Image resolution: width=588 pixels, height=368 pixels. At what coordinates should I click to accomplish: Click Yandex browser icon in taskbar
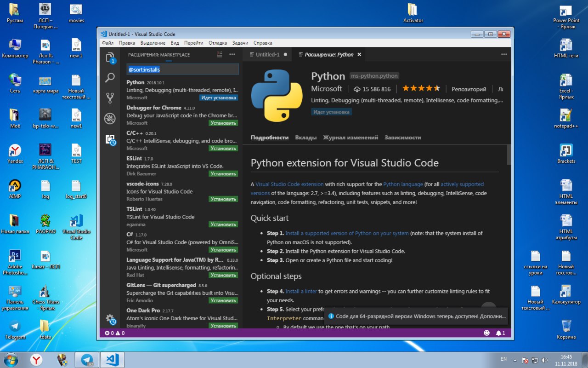pos(36,359)
